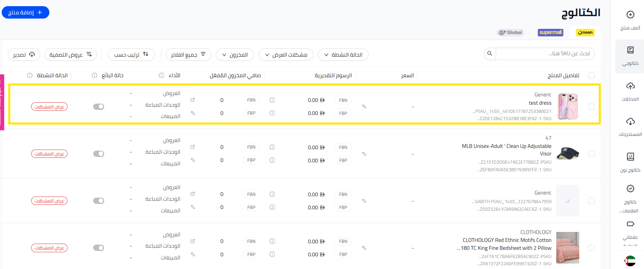Click the UAE flag country selector
This screenshot has height=269, width=644.
coord(630,261)
